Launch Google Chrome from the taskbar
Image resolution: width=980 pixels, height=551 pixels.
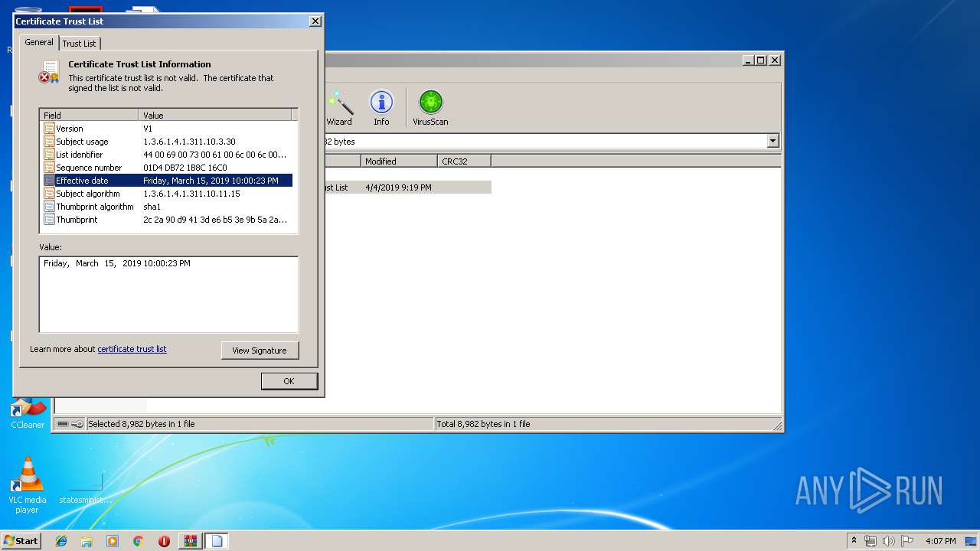(x=139, y=541)
